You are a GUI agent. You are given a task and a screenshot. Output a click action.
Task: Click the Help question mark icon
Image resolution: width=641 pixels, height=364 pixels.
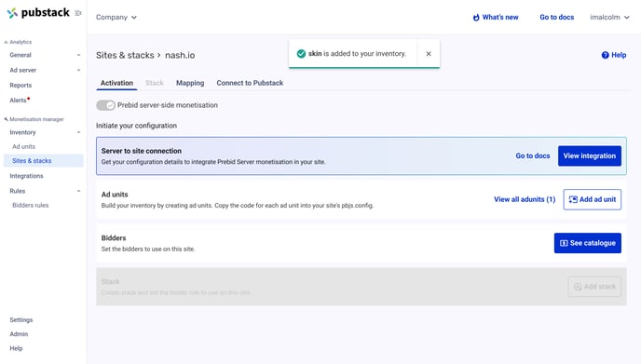click(605, 55)
